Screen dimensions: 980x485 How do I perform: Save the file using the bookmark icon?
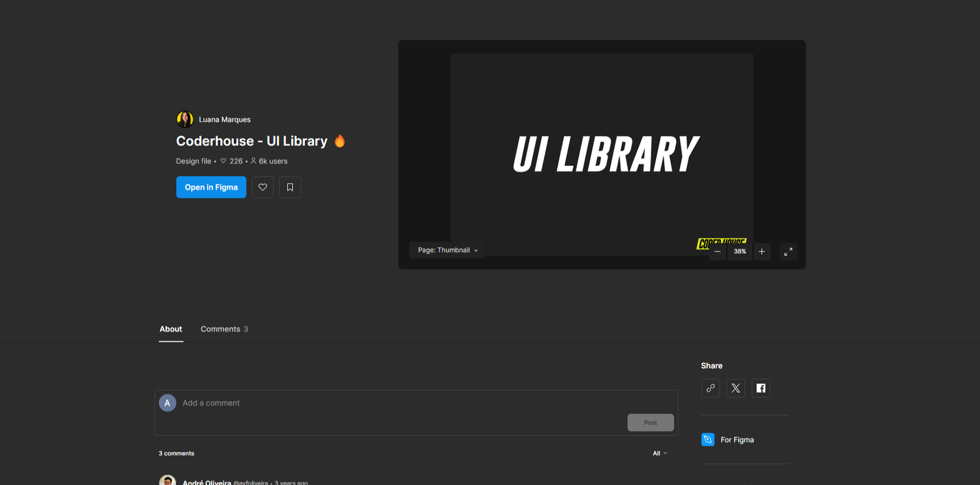tap(290, 187)
